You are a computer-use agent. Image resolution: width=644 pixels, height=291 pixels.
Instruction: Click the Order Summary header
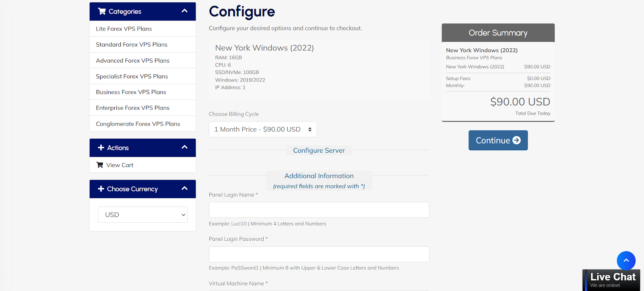498,33
